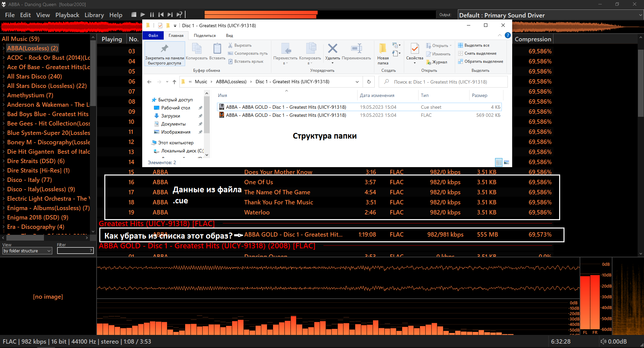The height and width of the screenshot is (348, 644).
Task: Click the Удалить (delete) icon in the ribbon
Action: click(x=332, y=49)
